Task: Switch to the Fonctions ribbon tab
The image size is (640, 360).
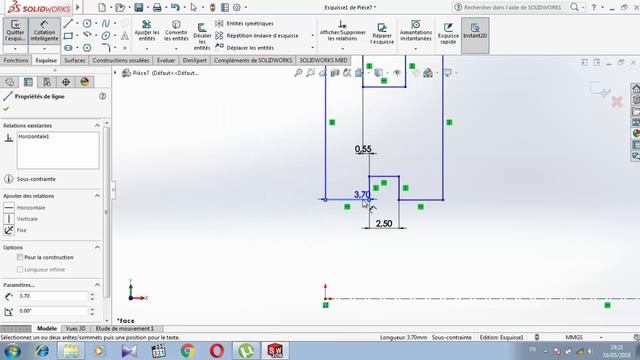Action: (x=16, y=60)
